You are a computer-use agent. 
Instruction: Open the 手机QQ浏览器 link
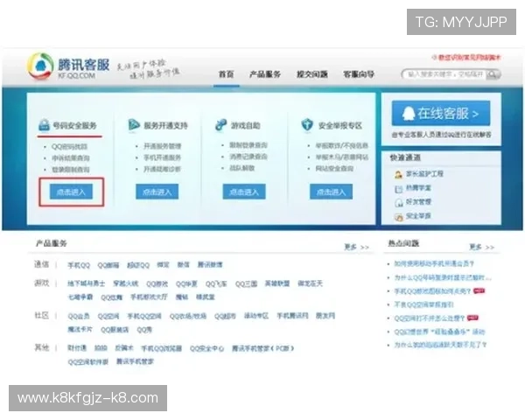pyautogui.click(x=161, y=348)
